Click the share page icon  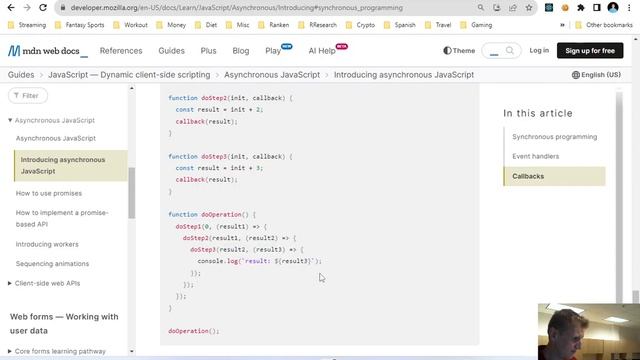click(x=513, y=7)
